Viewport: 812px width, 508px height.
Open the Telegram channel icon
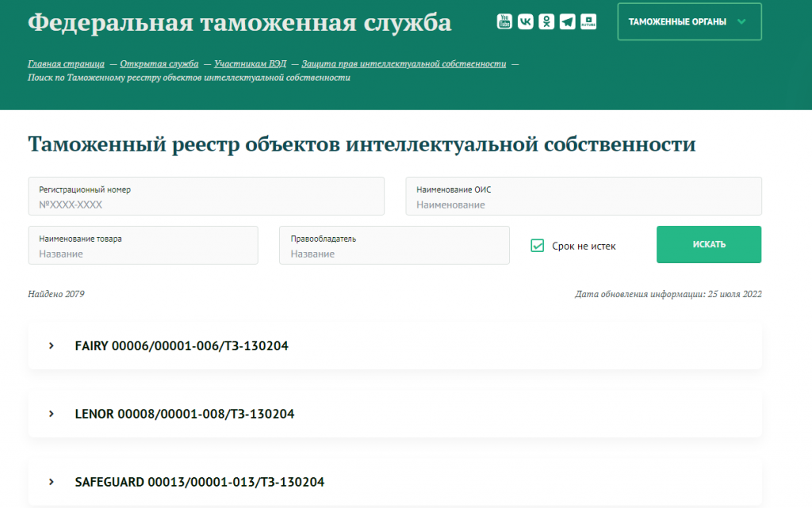pyautogui.click(x=567, y=21)
